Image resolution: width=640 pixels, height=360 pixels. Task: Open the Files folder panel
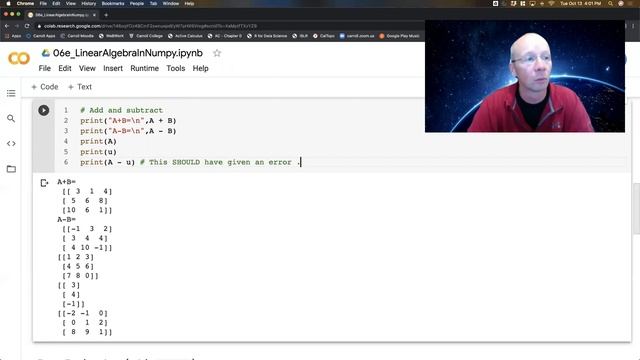[x=11, y=169]
